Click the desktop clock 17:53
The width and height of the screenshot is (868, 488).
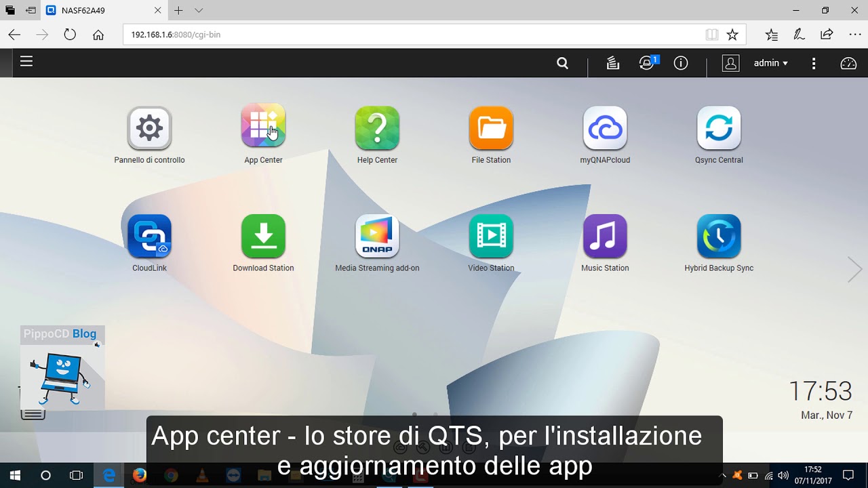click(820, 391)
